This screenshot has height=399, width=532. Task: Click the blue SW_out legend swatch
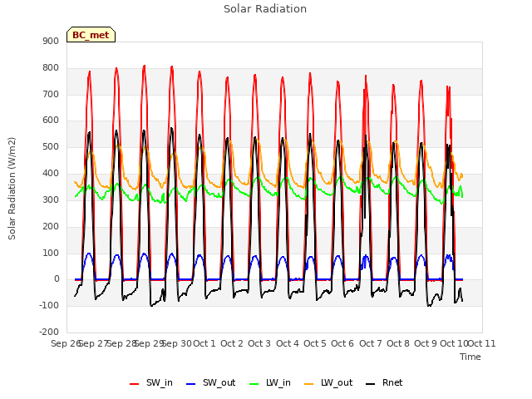pyautogui.click(x=191, y=384)
